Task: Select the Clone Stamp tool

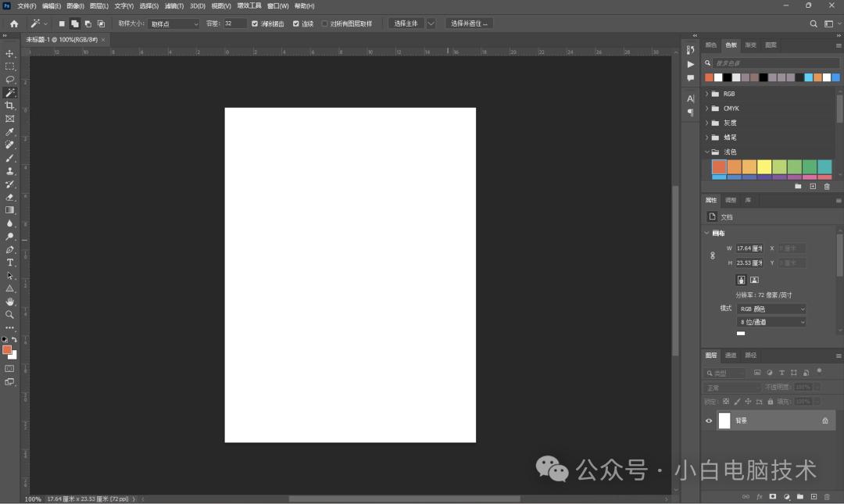Action: (x=9, y=171)
